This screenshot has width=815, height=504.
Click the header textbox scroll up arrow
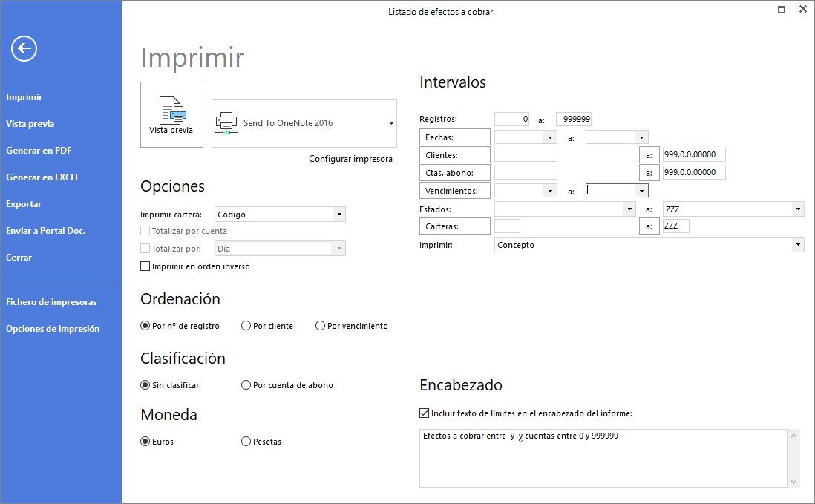point(793,436)
